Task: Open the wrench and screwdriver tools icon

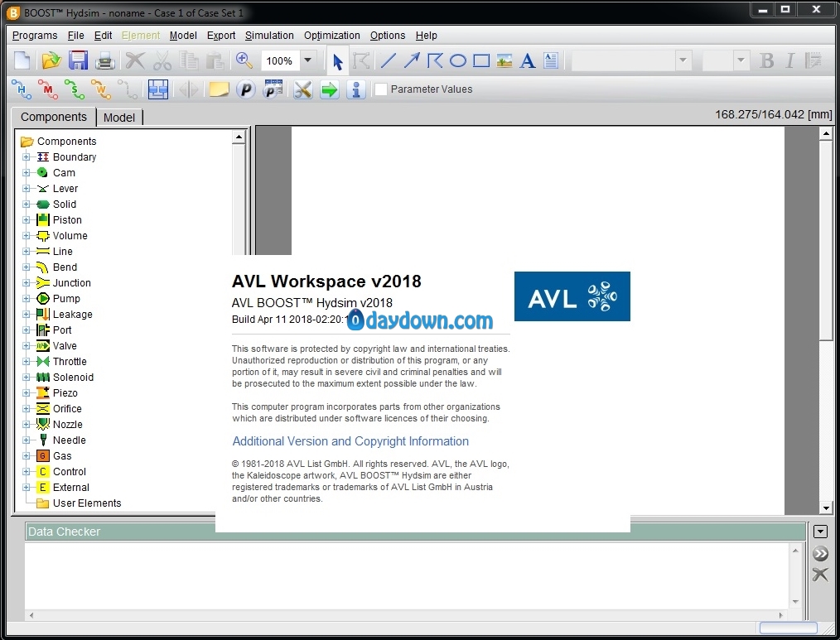Action: tap(302, 89)
